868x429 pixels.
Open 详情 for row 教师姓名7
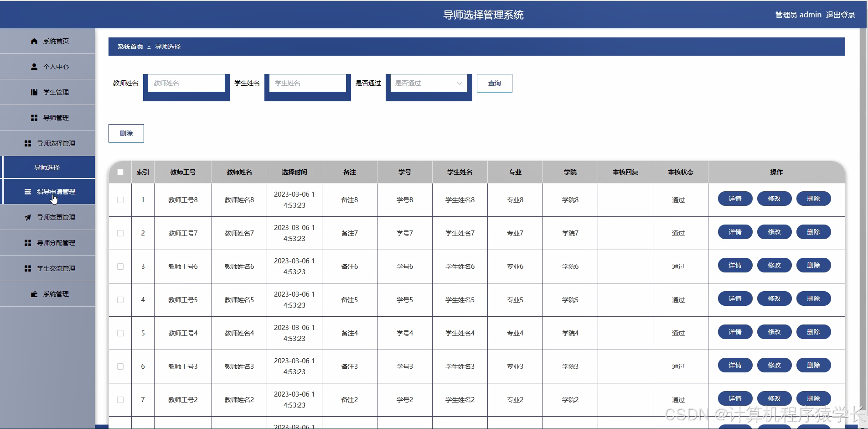pos(735,232)
